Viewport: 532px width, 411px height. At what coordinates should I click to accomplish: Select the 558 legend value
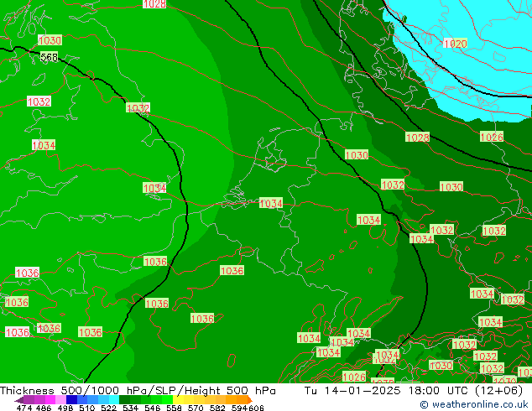(x=174, y=408)
